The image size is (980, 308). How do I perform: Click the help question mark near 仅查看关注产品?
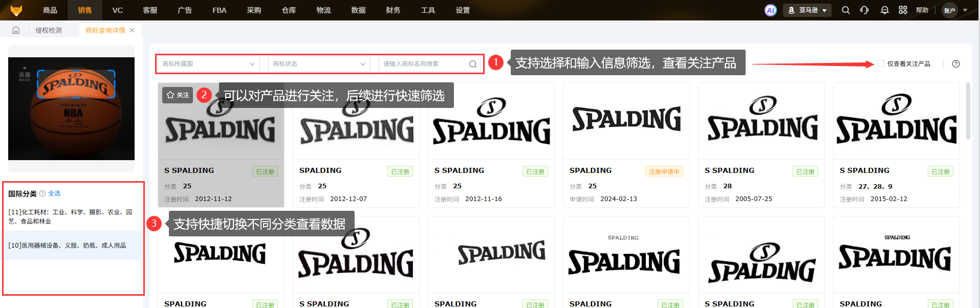(x=956, y=64)
